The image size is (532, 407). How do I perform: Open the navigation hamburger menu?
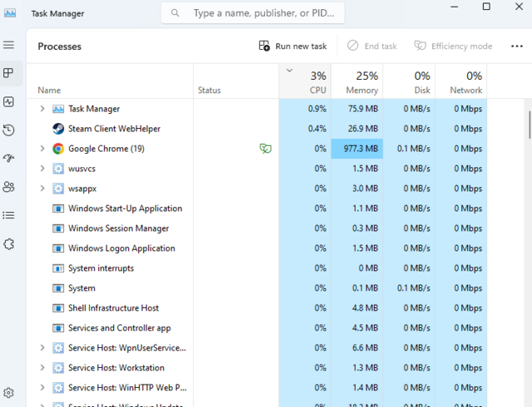[8, 45]
